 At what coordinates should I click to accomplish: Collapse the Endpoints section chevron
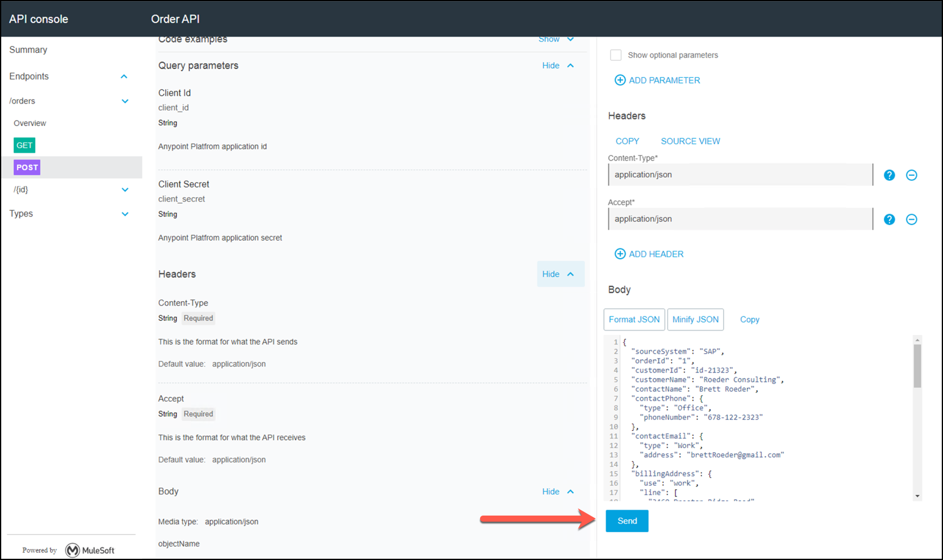(124, 77)
